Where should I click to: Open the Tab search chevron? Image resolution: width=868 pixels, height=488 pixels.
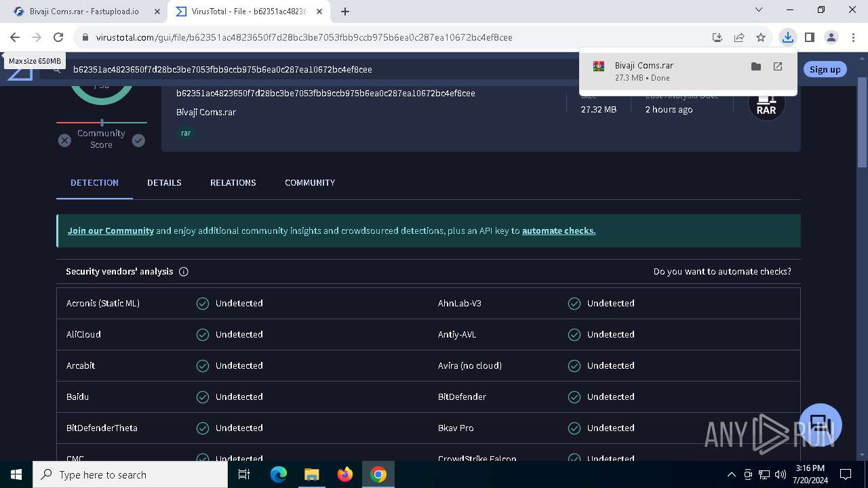(x=759, y=10)
